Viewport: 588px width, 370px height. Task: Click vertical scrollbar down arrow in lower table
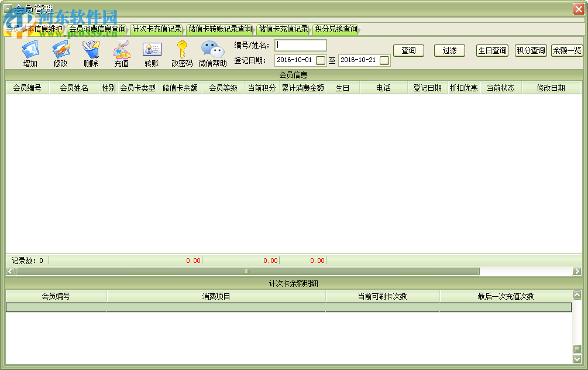pos(577,359)
